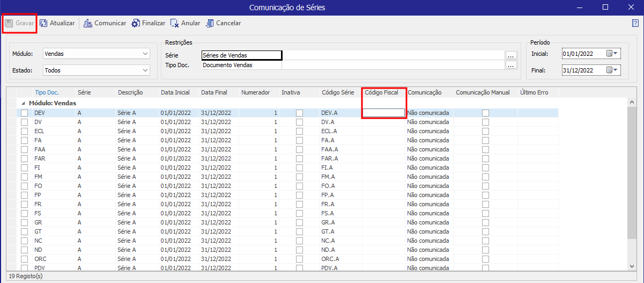The width and height of the screenshot is (644, 283).
Task: Click the Gravar save icon
Action: coord(9,23)
